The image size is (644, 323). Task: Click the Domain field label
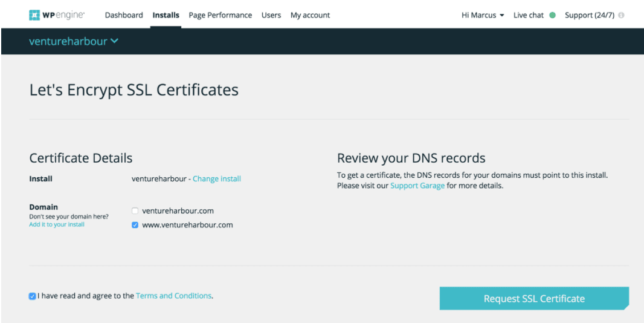click(43, 207)
